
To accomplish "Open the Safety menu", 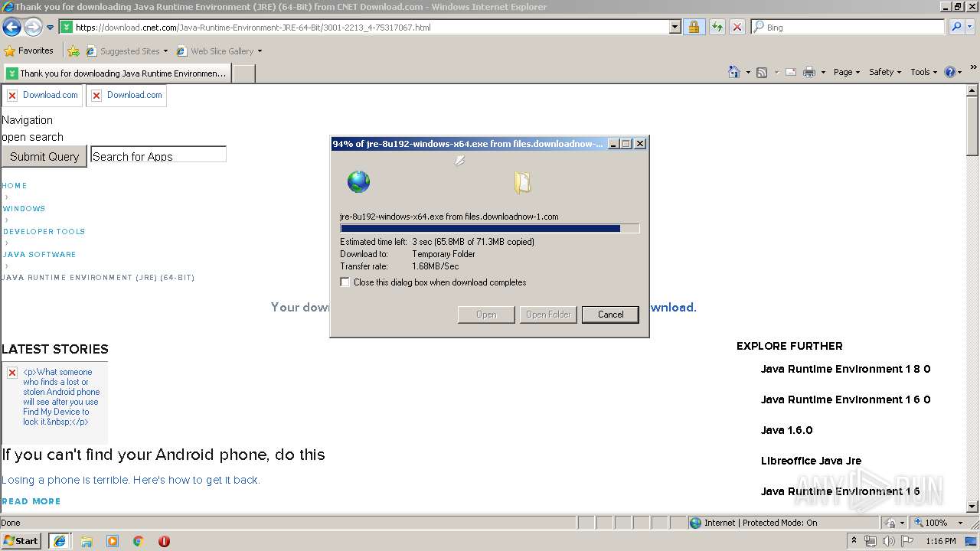I will point(885,72).
